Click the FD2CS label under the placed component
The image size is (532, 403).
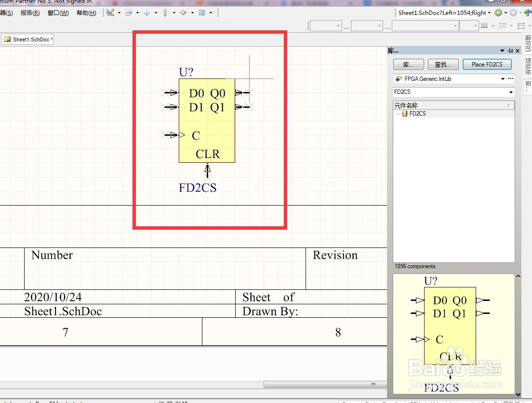(x=198, y=188)
